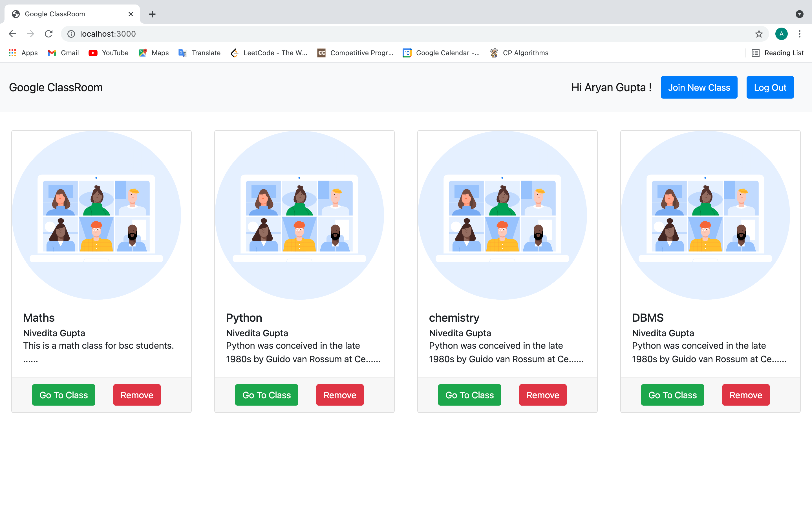The width and height of the screenshot is (812, 507).
Task: Open the Apps grid bookmark
Action: coord(23,53)
